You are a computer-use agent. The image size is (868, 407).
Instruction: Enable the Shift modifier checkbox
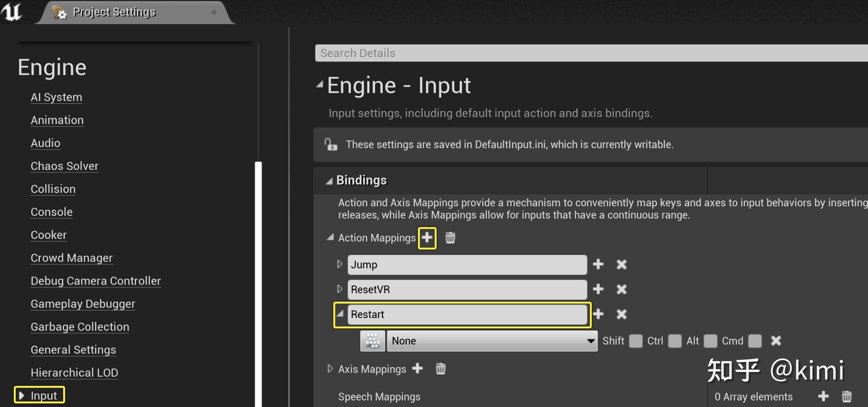pos(635,341)
